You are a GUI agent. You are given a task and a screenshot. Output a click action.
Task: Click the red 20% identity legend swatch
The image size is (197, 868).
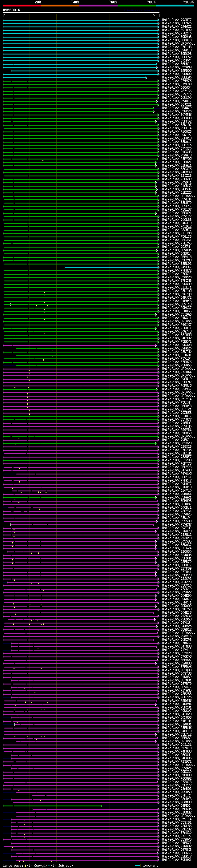tap(22, 6)
